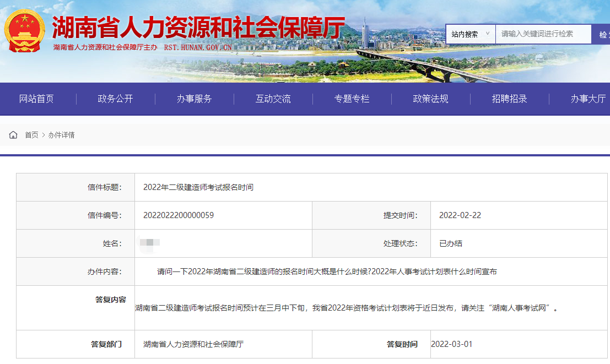Click the home icon in the breadcrumb

pyautogui.click(x=13, y=134)
